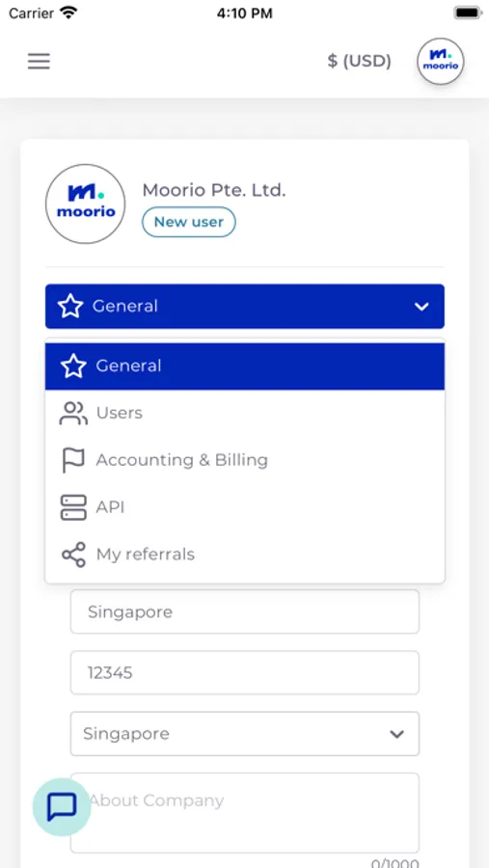
Task: Select General from the menu list
Action: (245, 366)
